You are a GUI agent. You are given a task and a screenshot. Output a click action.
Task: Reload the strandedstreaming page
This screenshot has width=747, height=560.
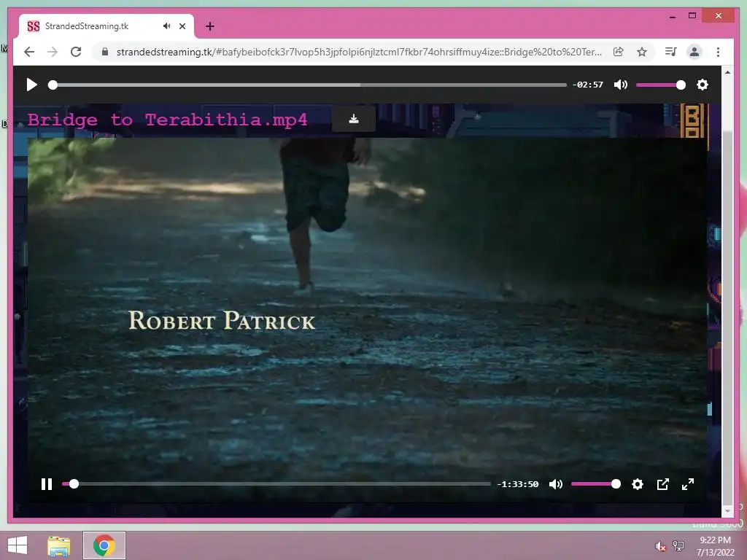coord(76,52)
